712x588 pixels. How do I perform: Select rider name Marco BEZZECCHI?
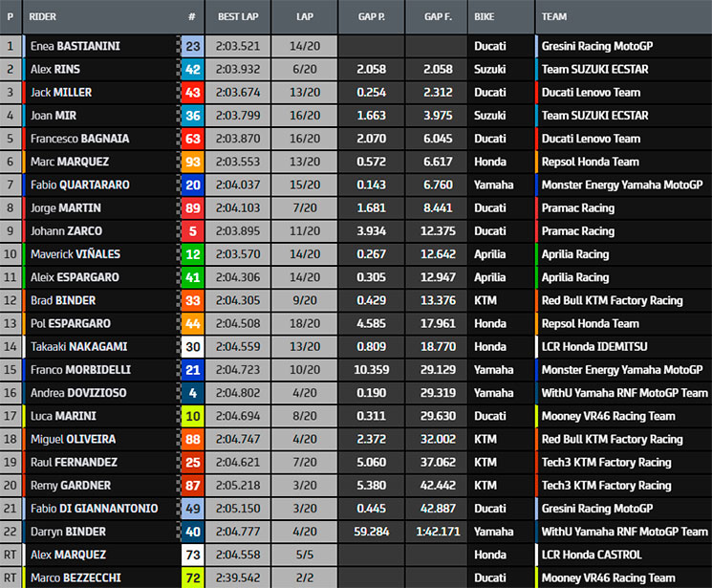point(76,578)
